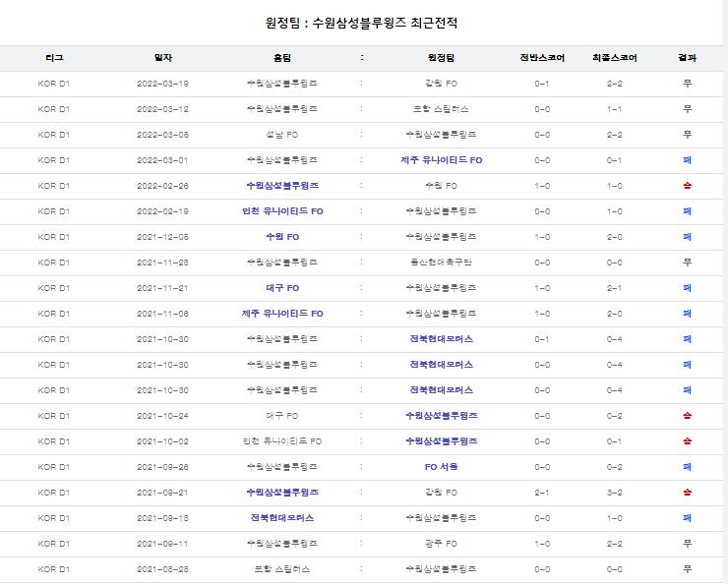Open away team 수원 FC in 2022-02-26 row
The image size is (728, 584).
click(x=441, y=186)
